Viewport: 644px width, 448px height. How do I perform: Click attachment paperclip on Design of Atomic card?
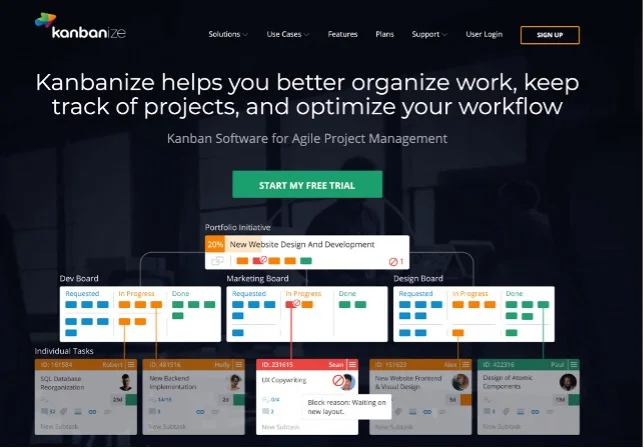coord(506,411)
